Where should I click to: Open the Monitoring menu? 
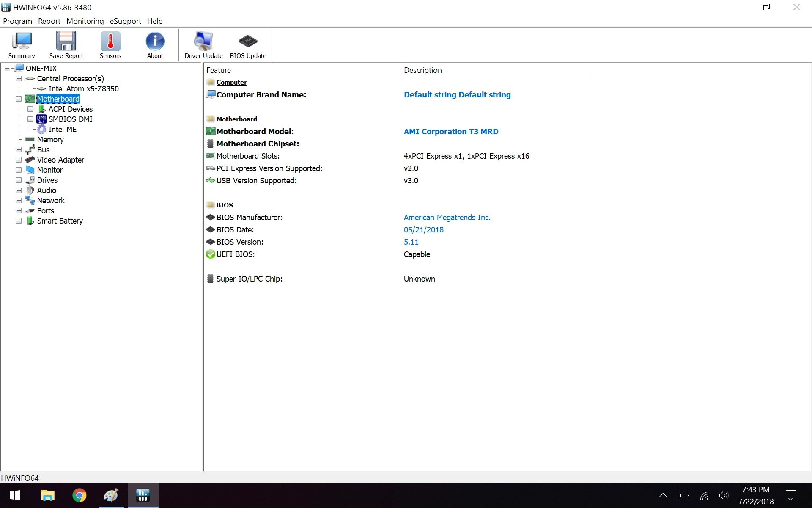point(85,21)
